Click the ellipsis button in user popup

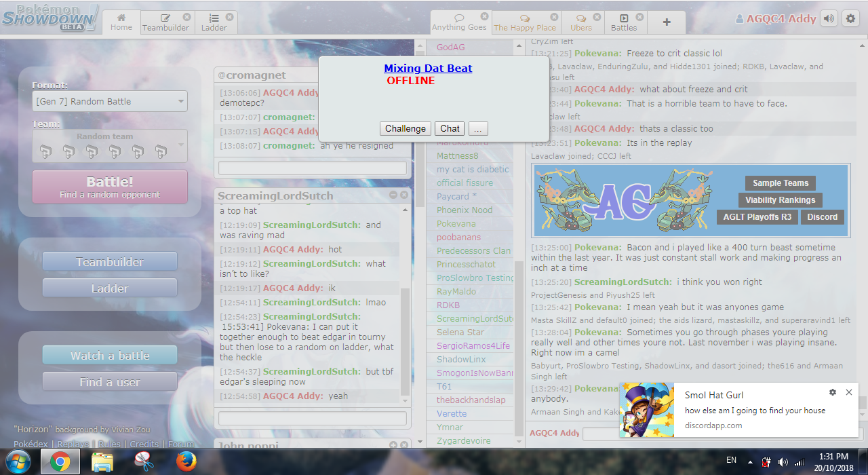[x=478, y=128]
